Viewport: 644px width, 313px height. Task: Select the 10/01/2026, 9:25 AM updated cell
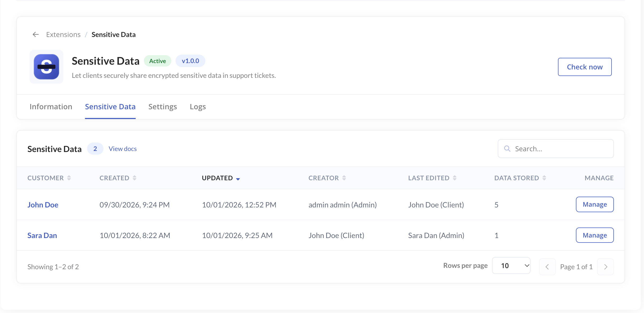[x=237, y=235]
